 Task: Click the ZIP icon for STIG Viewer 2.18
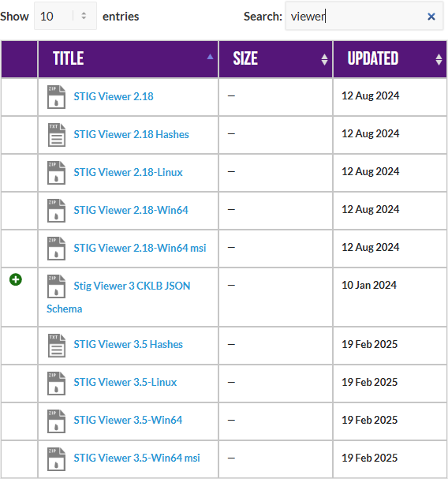click(x=56, y=97)
